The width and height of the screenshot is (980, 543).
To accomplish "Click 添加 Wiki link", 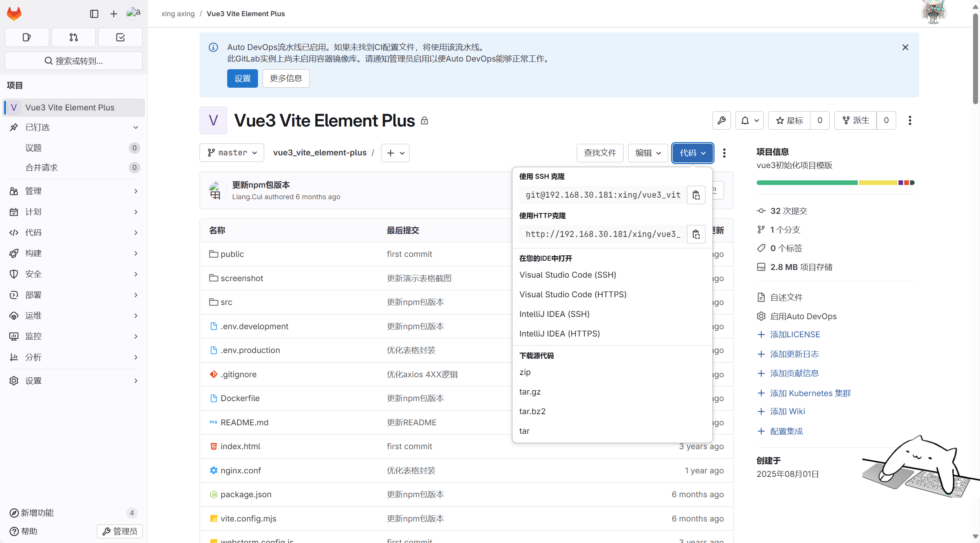I will (x=787, y=411).
